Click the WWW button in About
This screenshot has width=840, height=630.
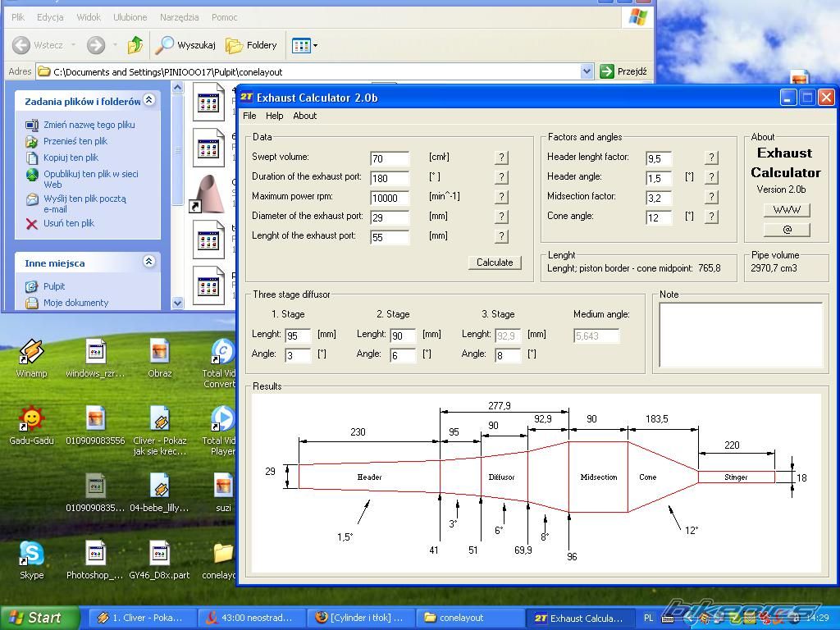click(787, 209)
